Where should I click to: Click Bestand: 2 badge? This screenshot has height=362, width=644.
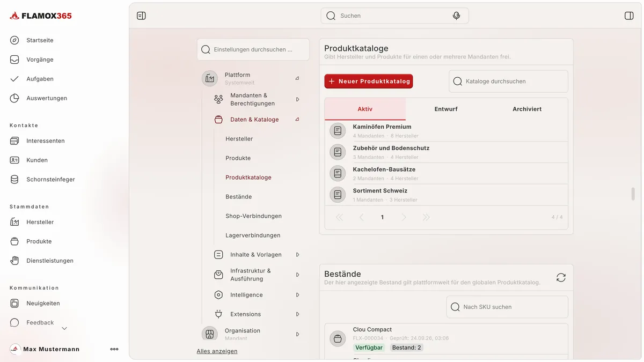tap(406, 348)
